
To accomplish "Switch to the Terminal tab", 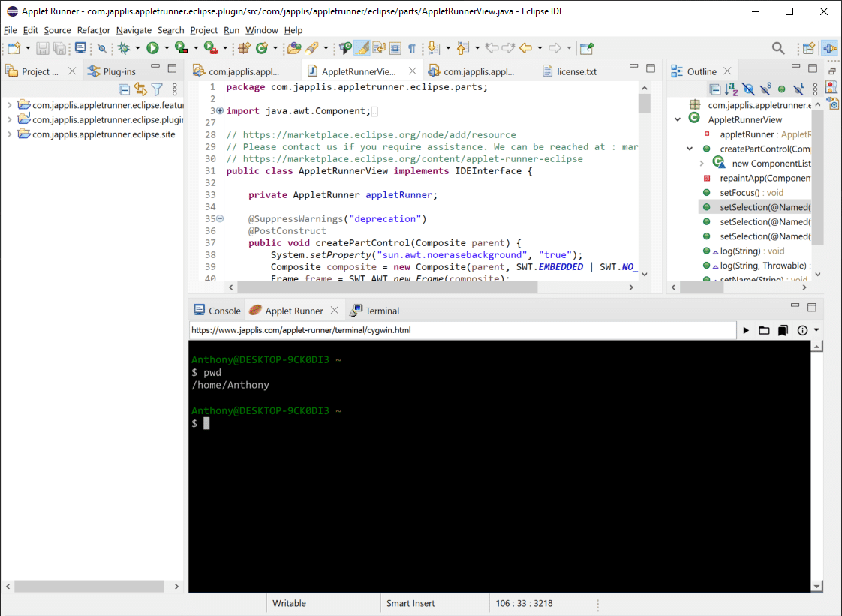I will coord(374,311).
